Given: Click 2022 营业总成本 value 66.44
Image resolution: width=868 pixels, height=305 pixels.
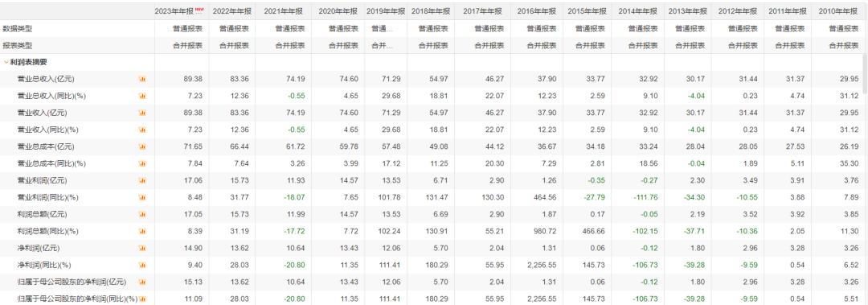Looking at the screenshot, I should tap(240, 147).
